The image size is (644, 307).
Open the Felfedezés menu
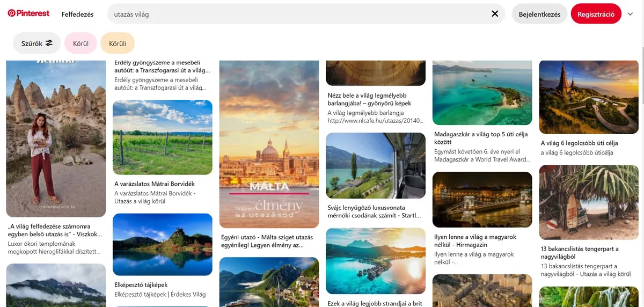click(x=77, y=14)
